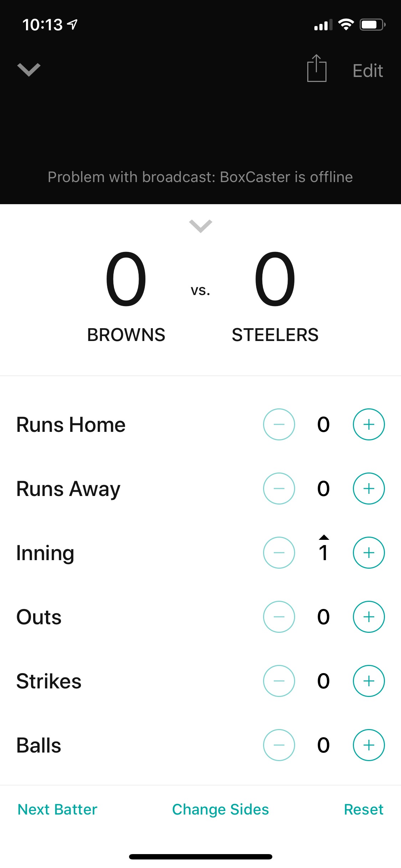Add a strike with plus button
401x868 pixels.
pyautogui.click(x=369, y=681)
